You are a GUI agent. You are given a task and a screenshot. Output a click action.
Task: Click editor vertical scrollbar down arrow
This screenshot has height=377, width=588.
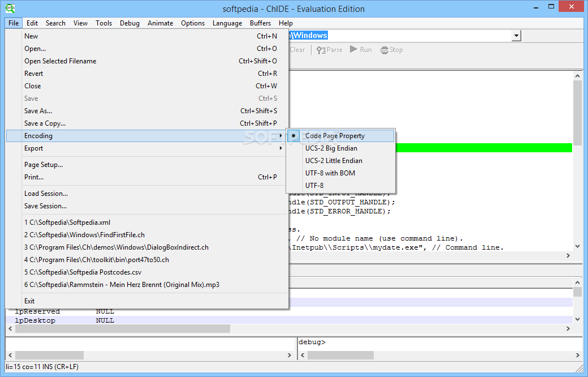pos(577,247)
